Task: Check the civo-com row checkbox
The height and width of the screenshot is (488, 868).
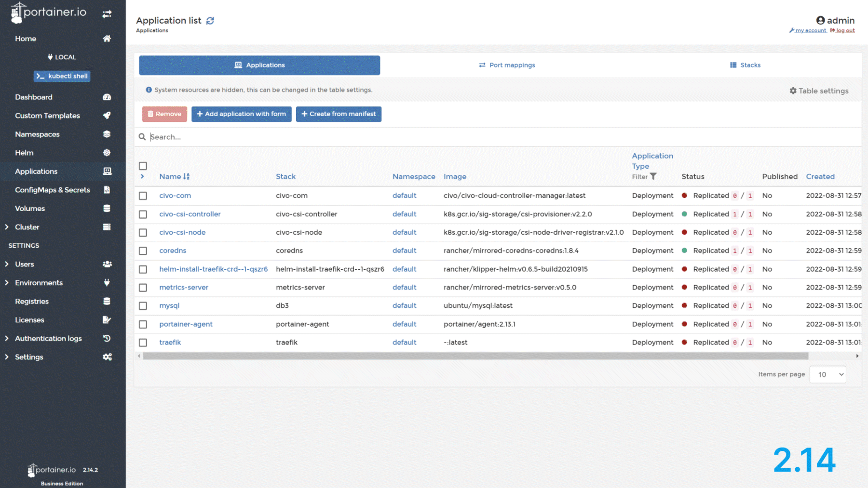Action: point(143,196)
